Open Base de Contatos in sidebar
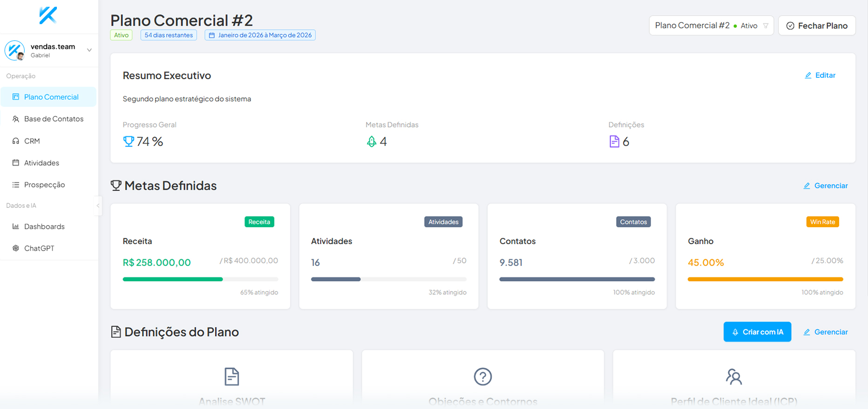 (x=54, y=119)
